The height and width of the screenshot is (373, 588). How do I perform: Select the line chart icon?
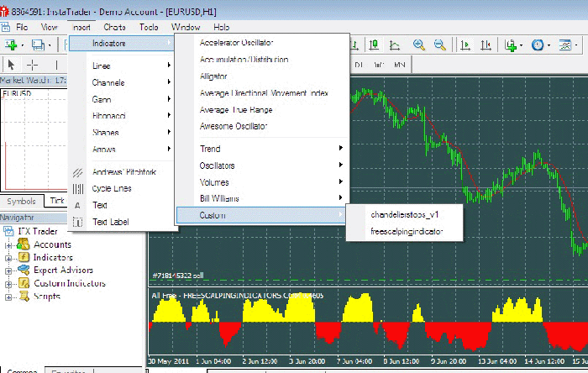point(395,45)
